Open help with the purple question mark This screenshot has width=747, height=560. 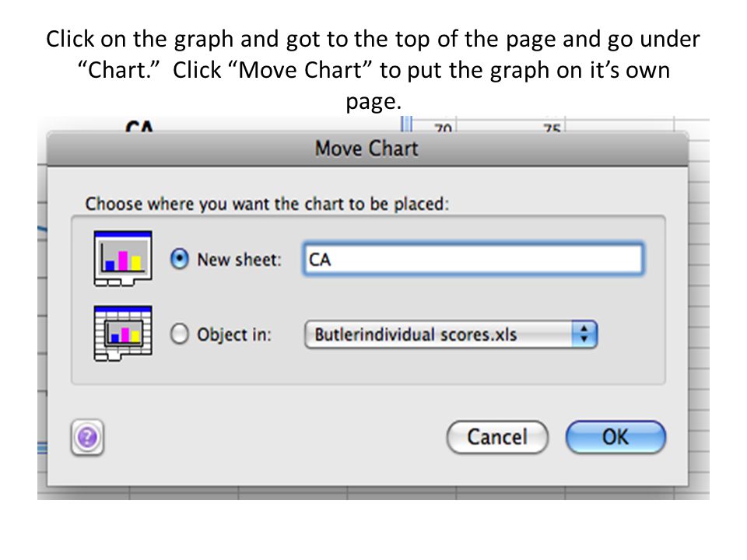click(87, 437)
